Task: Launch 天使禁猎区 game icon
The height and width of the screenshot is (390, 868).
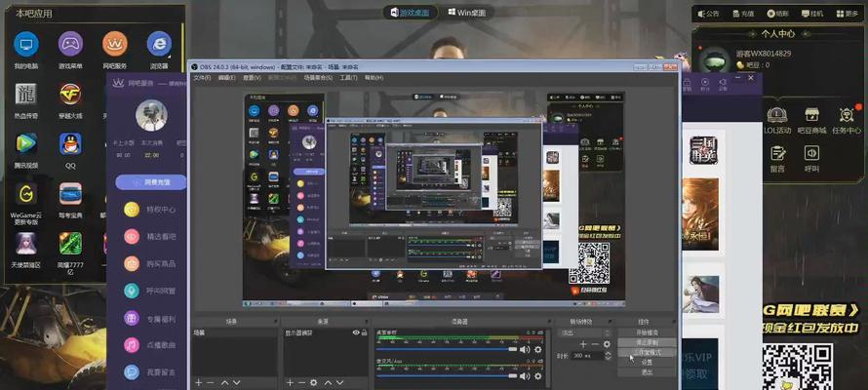Action: tap(26, 244)
